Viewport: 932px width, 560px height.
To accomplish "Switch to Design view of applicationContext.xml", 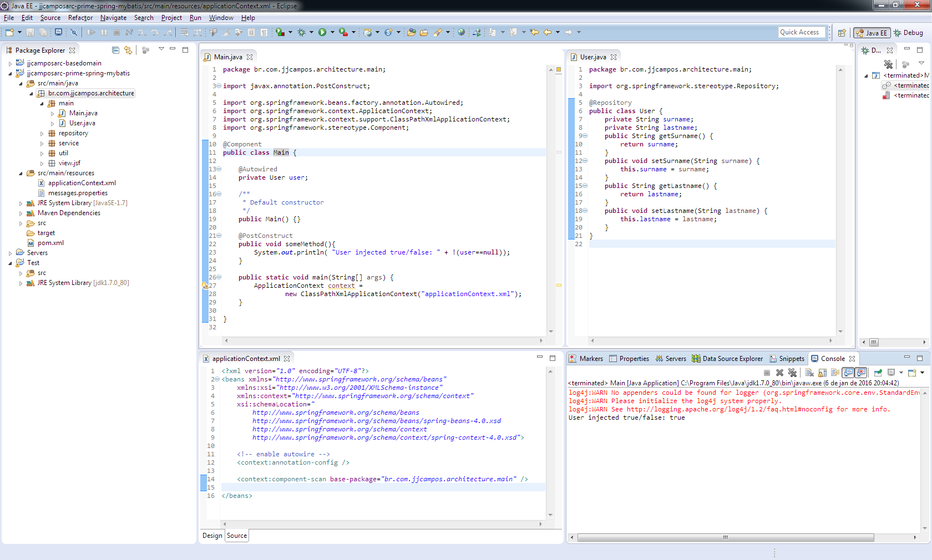I will point(212,536).
